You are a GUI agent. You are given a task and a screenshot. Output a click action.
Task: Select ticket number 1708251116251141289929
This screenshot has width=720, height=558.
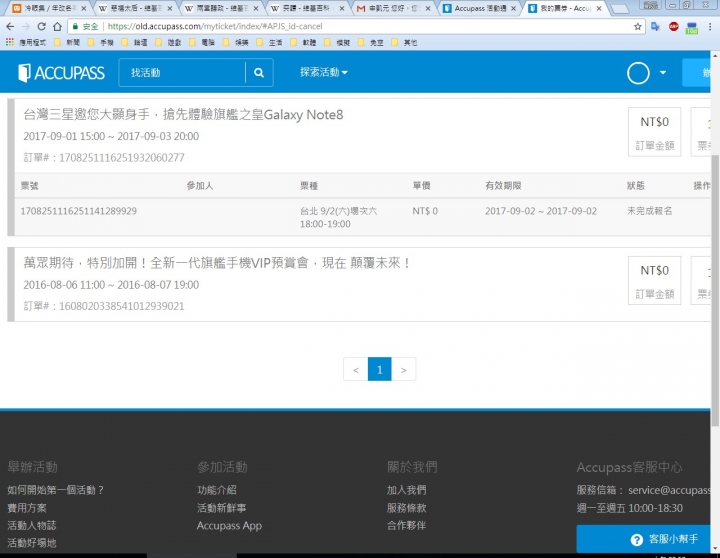coord(79,211)
